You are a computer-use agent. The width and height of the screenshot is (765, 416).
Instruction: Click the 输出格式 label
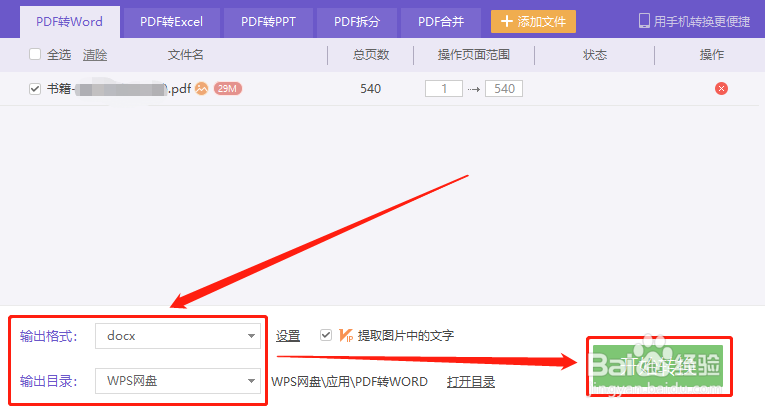48,337
